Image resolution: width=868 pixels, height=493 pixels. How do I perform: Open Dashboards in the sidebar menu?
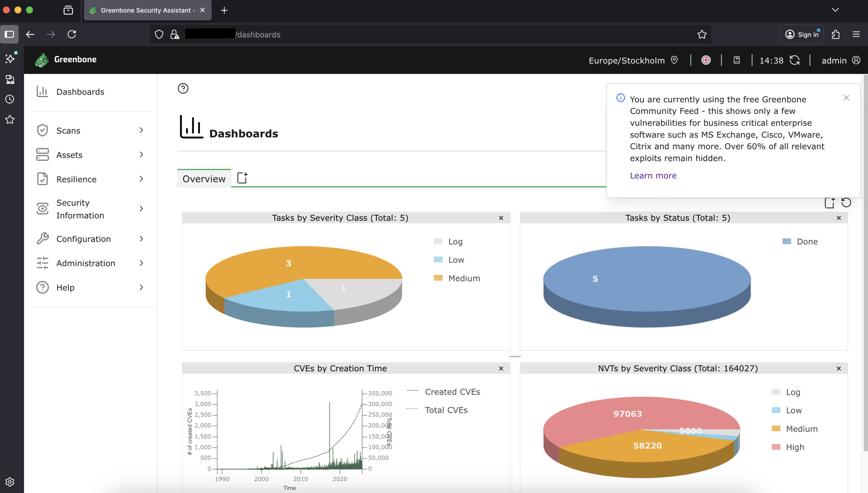80,92
